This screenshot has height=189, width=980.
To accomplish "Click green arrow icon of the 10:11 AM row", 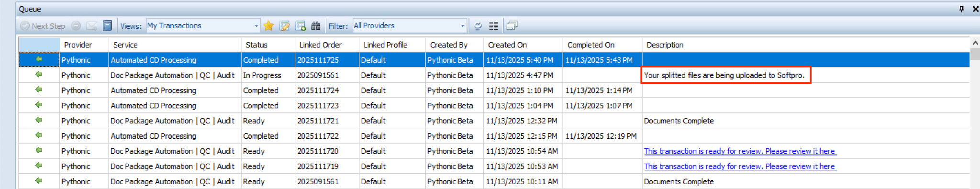I will [x=39, y=181].
